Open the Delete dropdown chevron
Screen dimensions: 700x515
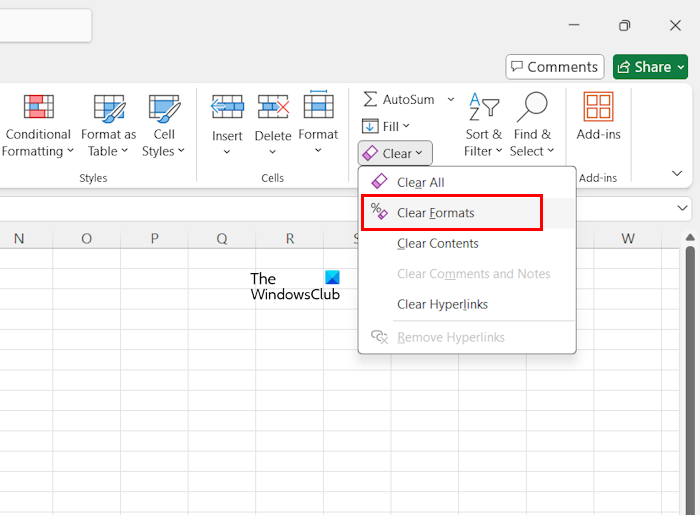pos(272,152)
